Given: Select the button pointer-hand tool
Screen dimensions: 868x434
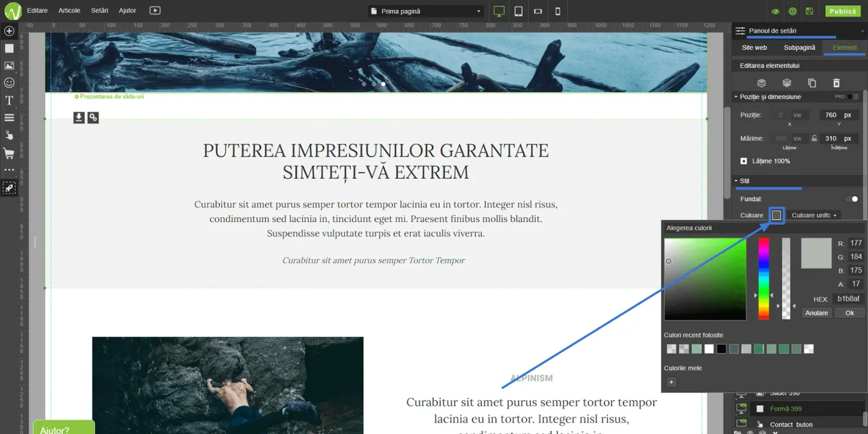Looking at the screenshot, I should [9, 135].
